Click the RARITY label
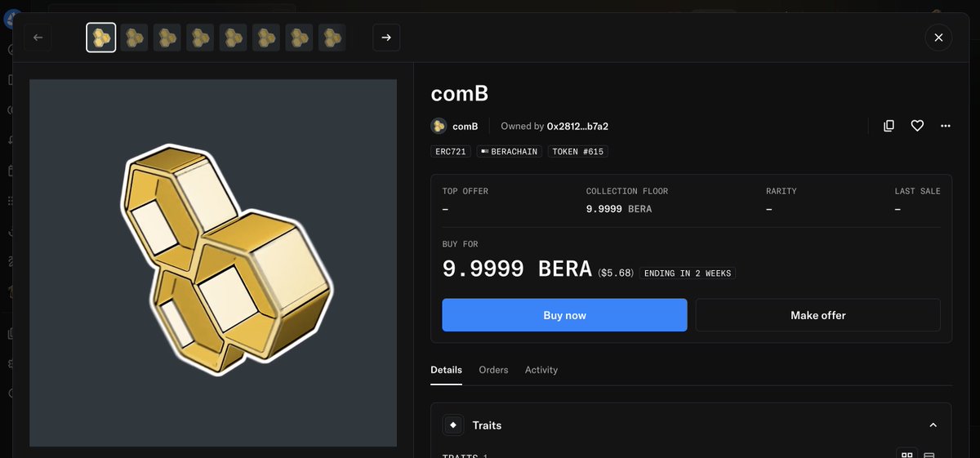Screen dimensions: 980x458 (x=782, y=191)
